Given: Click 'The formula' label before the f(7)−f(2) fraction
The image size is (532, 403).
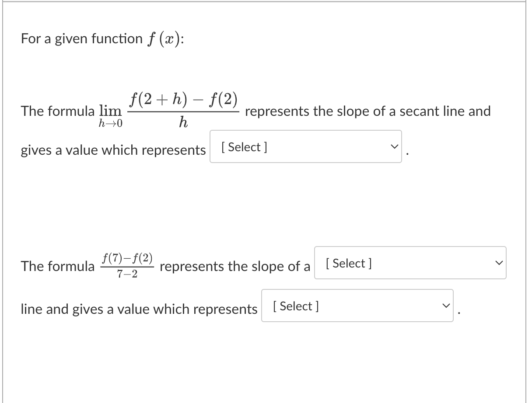Looking at the screenshot, I should [58, 266].
